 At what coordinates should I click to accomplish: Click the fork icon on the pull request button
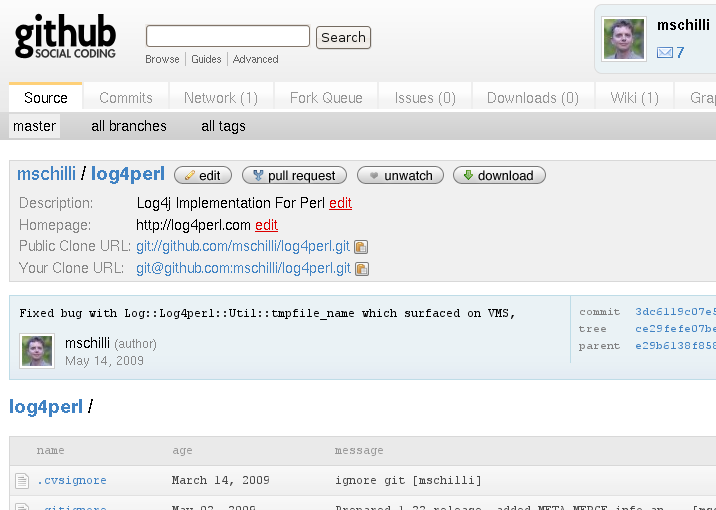coord(258,175)
